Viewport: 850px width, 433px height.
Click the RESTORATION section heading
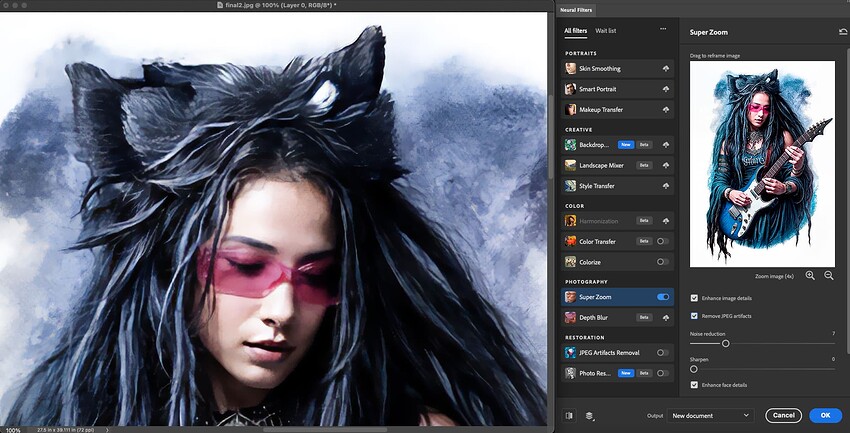tap(584, 338)
